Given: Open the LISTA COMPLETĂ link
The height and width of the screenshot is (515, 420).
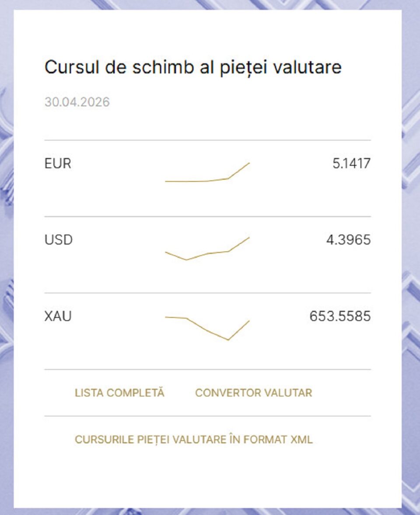Looking at the screenshot, I should click(119, 393).
